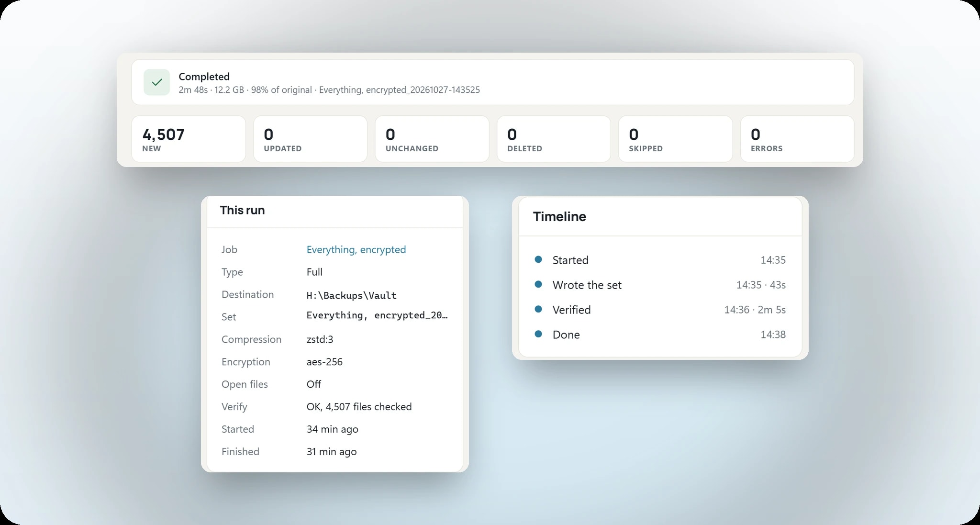Click the Compression value zstd:3
The height and width of the screenshot is (525, 980).
point(320,339)
